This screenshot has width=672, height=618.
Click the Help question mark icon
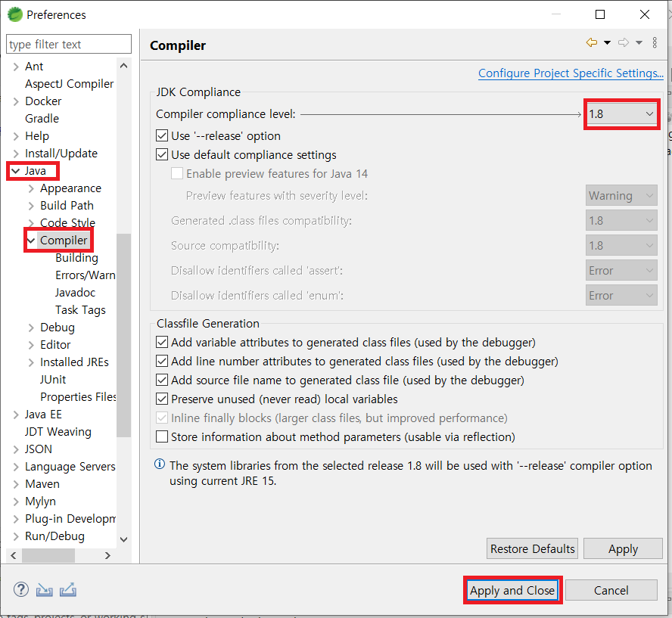pyautogui.click(x=21, y=590)
